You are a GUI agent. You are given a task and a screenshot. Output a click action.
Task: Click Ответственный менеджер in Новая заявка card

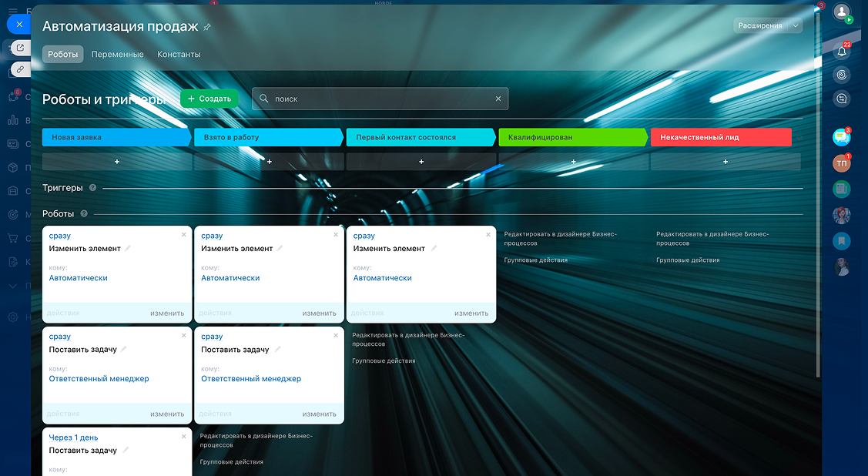click(99, 379)
